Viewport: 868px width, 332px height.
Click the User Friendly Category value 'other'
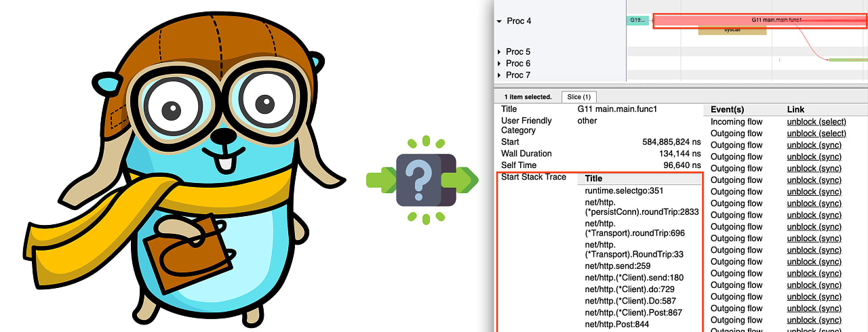(x=587, y=121)
